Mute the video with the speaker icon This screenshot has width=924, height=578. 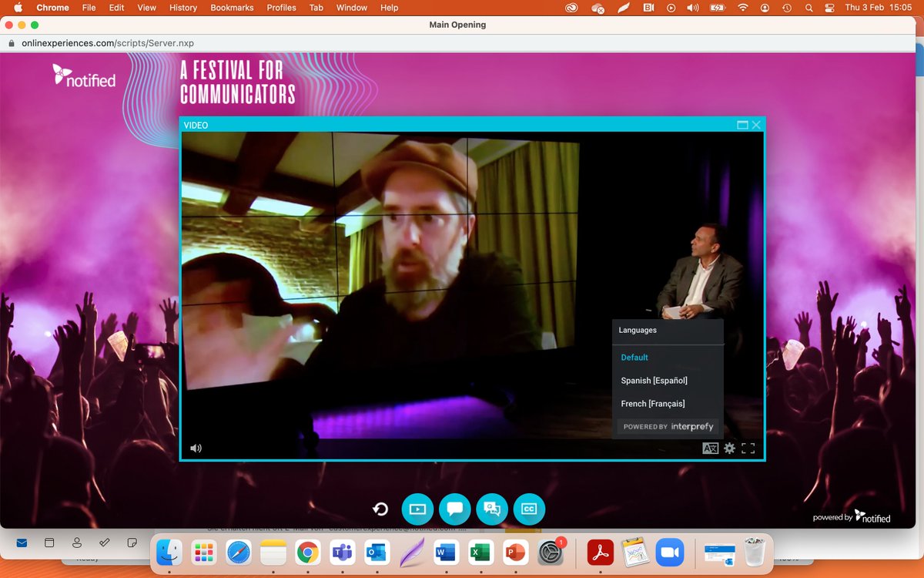point(196,448)
